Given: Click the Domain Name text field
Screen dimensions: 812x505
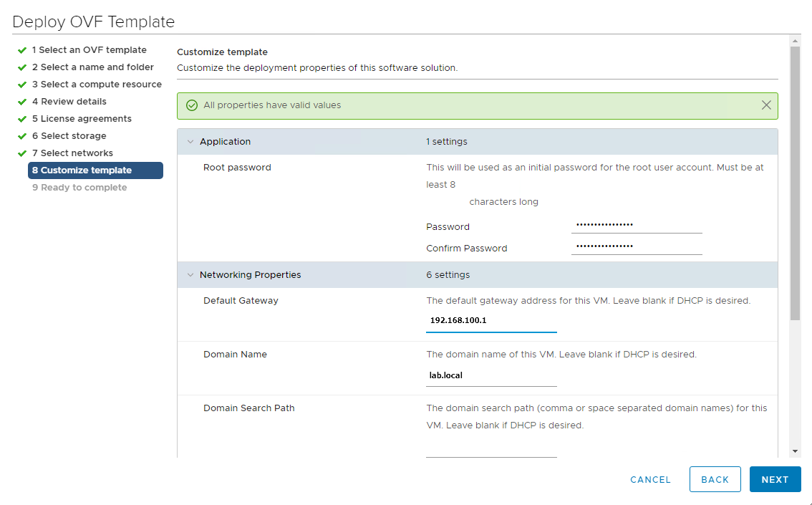Looking at the screenshot, I should point(491,375).
